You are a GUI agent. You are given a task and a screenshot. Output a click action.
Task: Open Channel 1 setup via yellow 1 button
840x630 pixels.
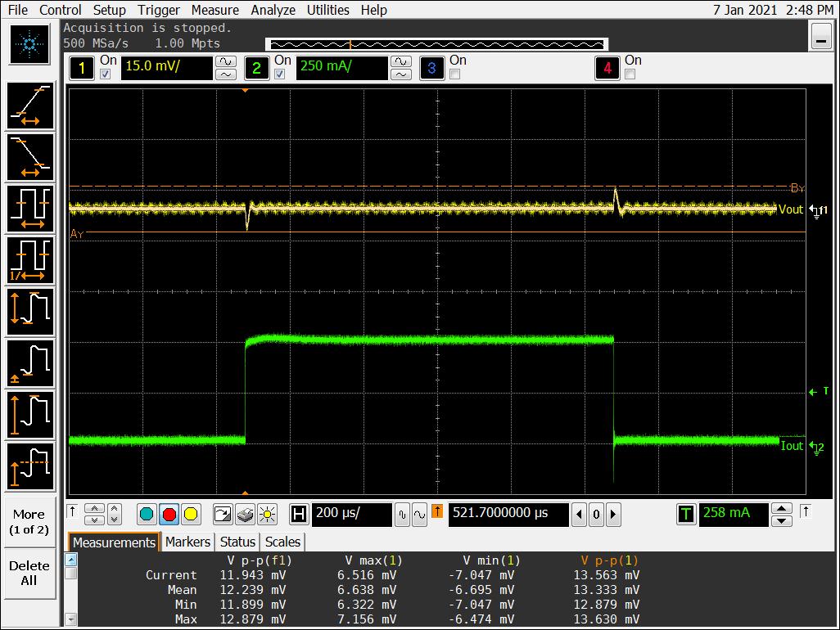coord(81,68)
